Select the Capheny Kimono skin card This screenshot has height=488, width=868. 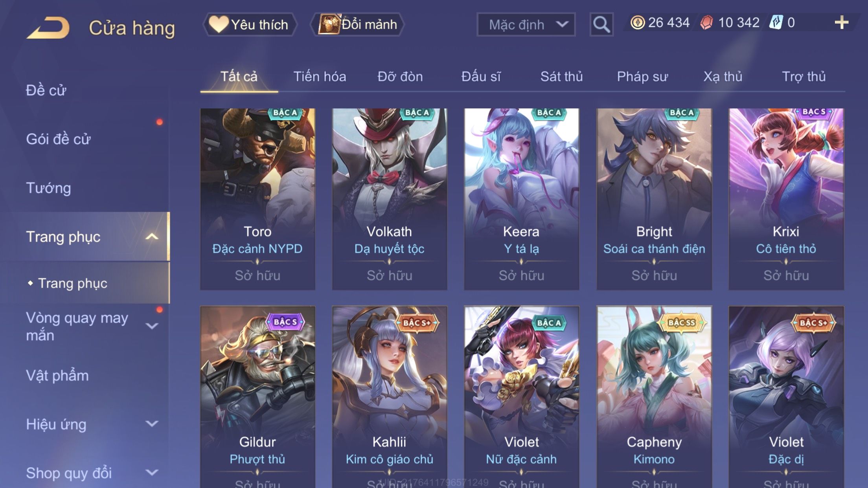(x=654, y=397)
